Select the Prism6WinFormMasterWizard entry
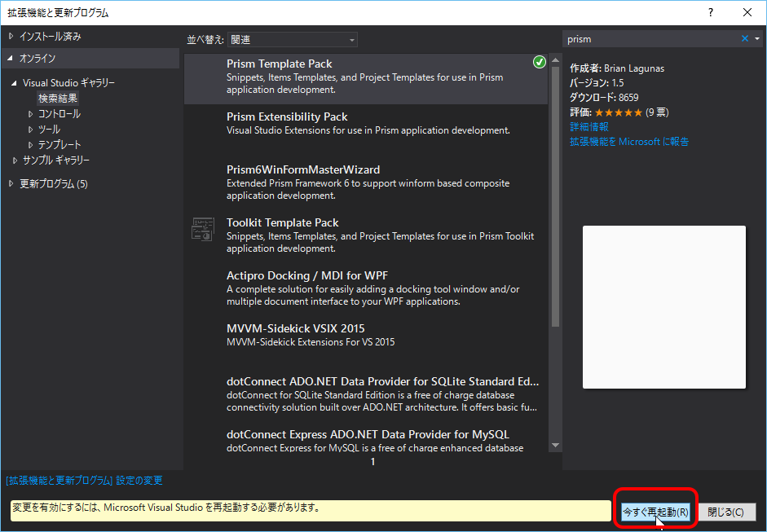This screenshot has height=532, width=767. point(366,183)
